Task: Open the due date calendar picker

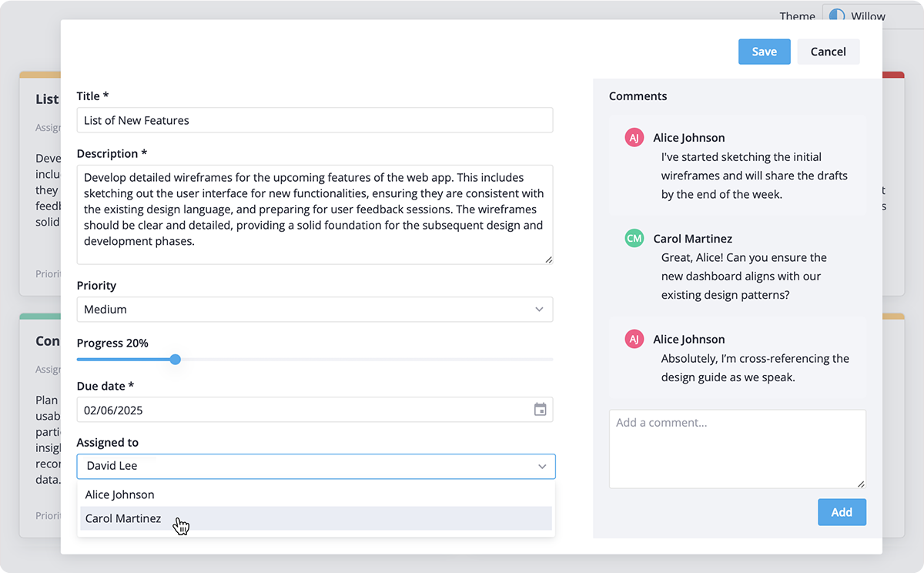Action: pos(540,409)
